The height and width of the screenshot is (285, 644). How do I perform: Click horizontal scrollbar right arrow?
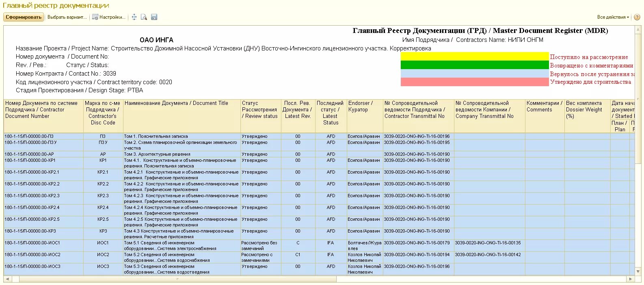(631, 279)
